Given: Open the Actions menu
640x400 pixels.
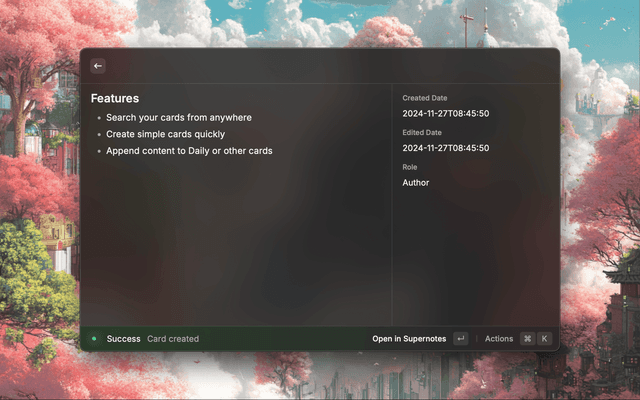Looking at the screenshot, I should 499,339.
